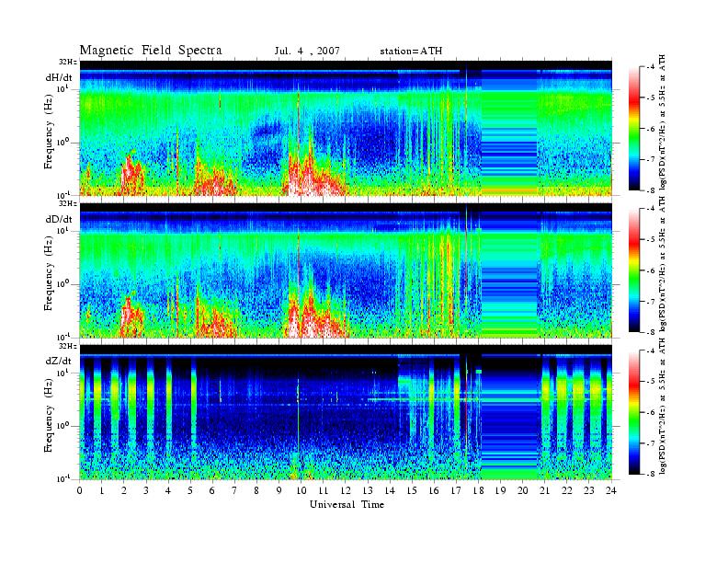The height and width of the screenshot is (563, 728).
Task: Click the "Magnetic Field Spectra" plot title
Action: coord(151,51)
